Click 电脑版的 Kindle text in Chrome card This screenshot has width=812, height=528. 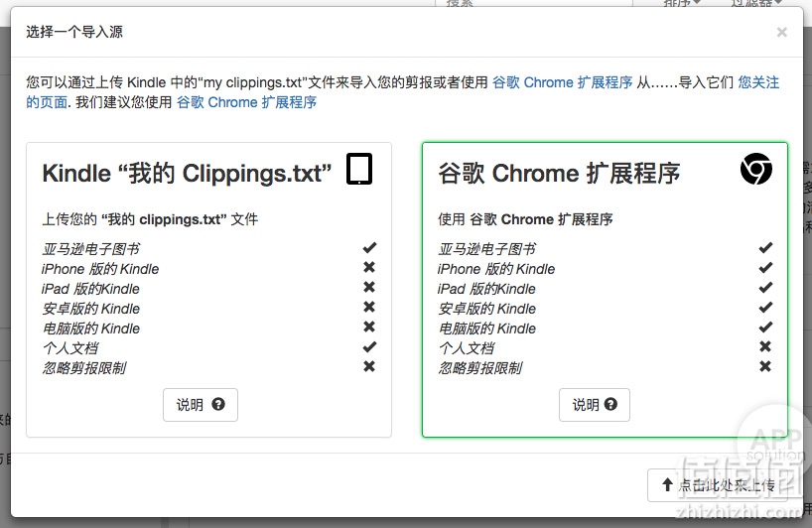pyautogui.click(x=487, y=329)
